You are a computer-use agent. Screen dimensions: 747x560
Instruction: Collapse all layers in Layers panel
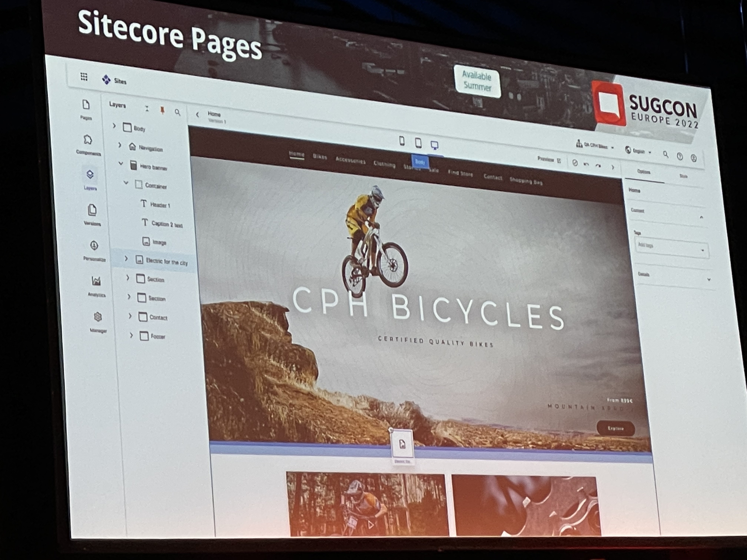point(147,108)
